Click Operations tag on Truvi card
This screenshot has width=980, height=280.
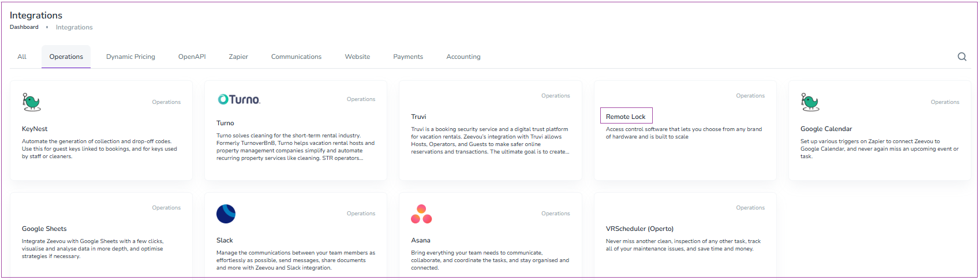coord(555,96)
